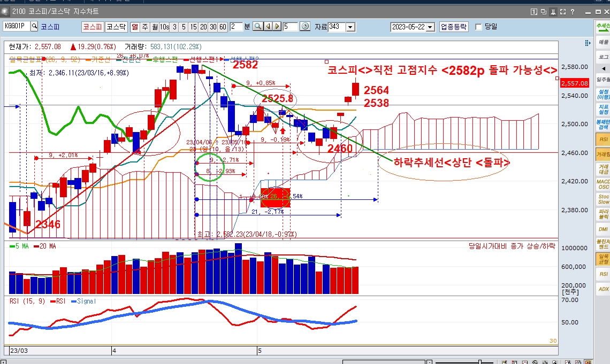This screenshot has width=610, height=364.
Task: Click the blue Signal legend label
Action: (83, 301)
